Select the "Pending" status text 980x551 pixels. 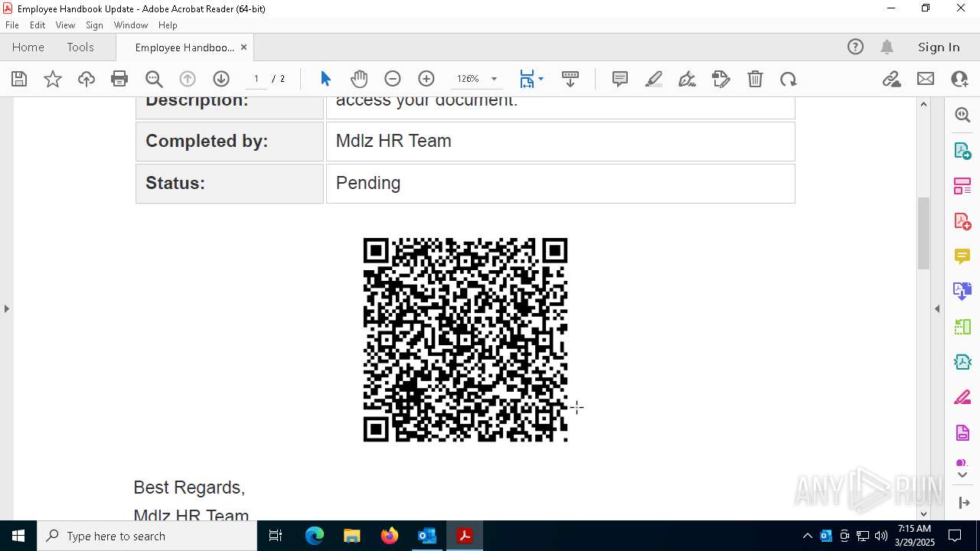368,183
